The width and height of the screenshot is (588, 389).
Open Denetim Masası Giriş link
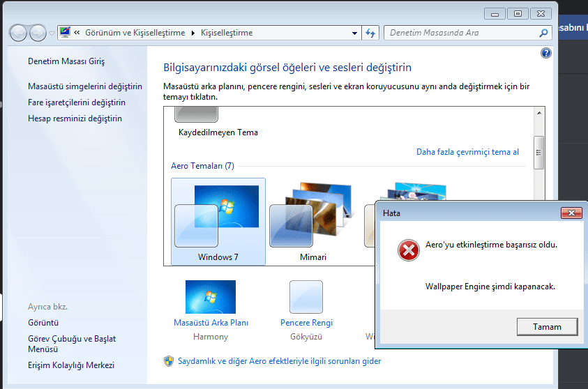(x=66, y=61)
